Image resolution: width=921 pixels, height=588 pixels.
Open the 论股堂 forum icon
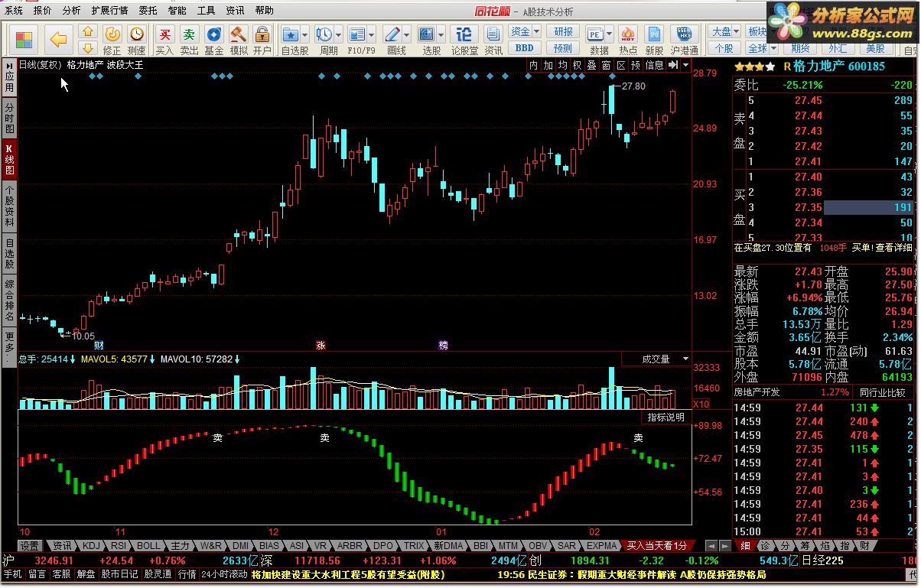(x=464, y=41)
